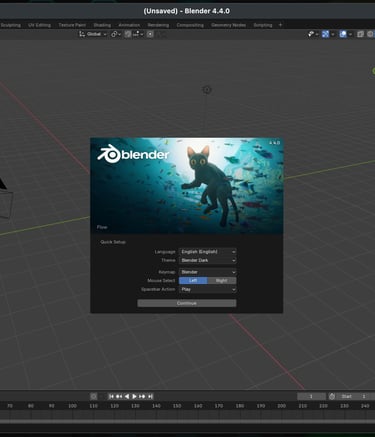The width and height of the screenshot is (375, 437).
Task: Open the Animation workspace tab
Action: click(129, 25)
